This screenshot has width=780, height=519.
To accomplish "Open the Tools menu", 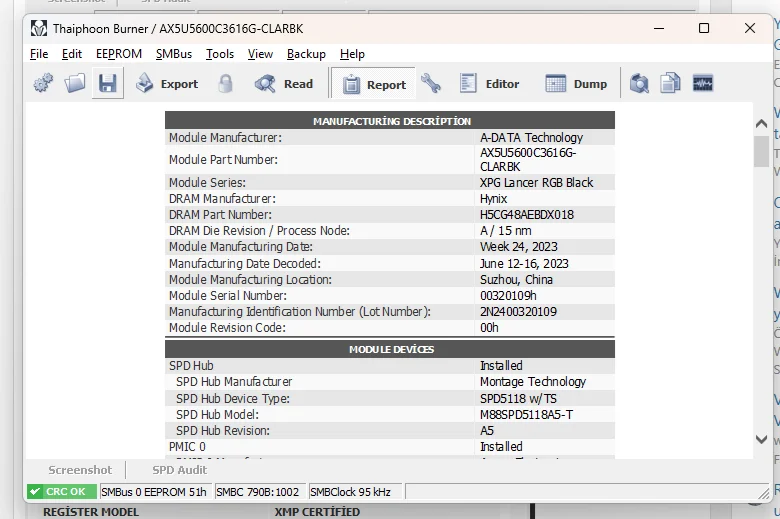I will point(220,54).
